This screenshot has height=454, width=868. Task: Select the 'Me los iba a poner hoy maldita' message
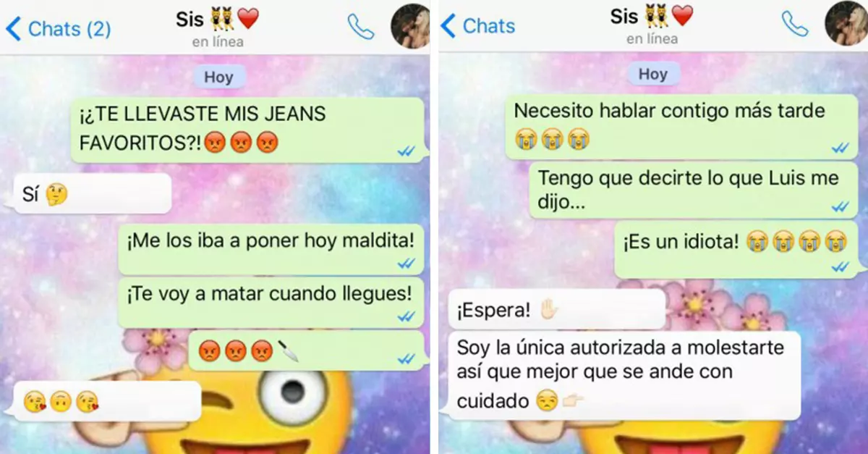pyautogui.click(x=272, y=244)
